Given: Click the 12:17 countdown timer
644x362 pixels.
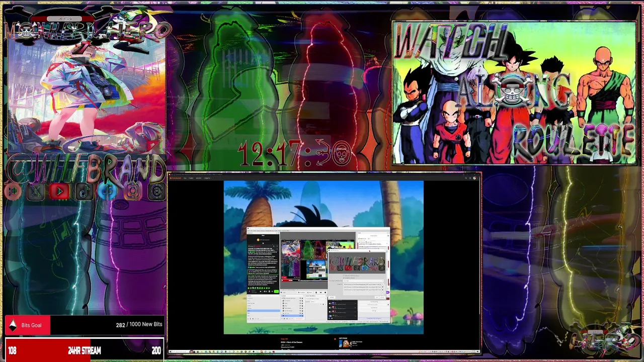Looking at the screenshot, I should tap(294, 153).
